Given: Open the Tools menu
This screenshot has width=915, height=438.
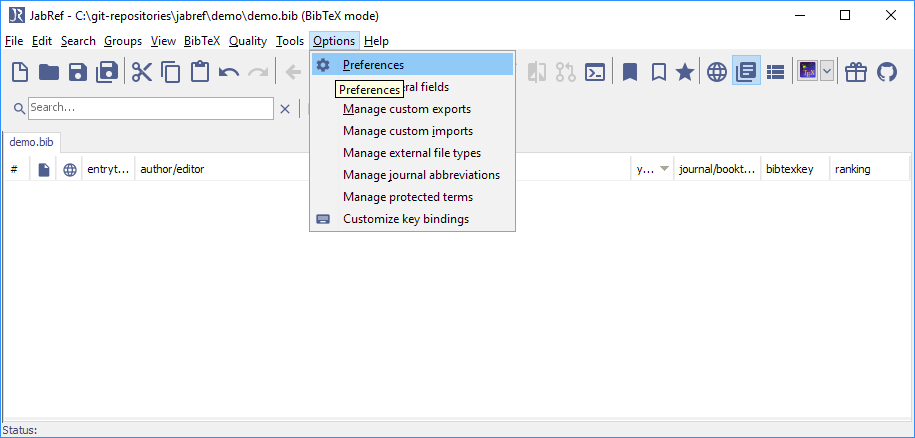Looking at the screenshot, I should (290, 41).
